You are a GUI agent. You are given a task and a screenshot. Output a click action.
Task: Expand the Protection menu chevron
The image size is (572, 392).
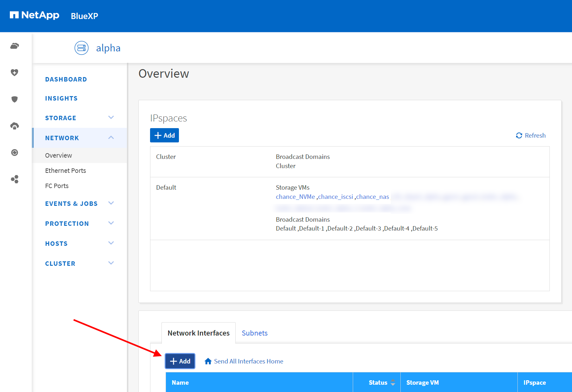(111, 223)
